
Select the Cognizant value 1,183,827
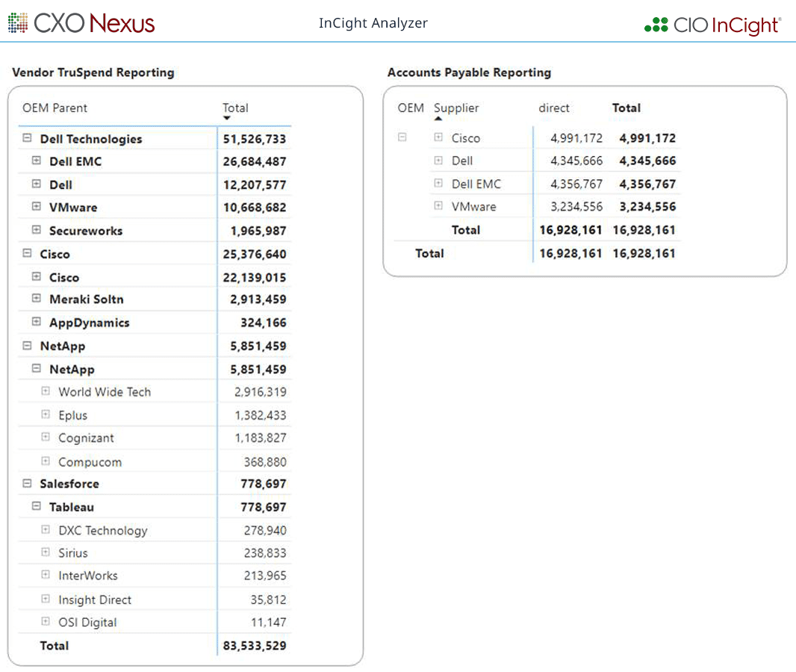coord(261,438)
